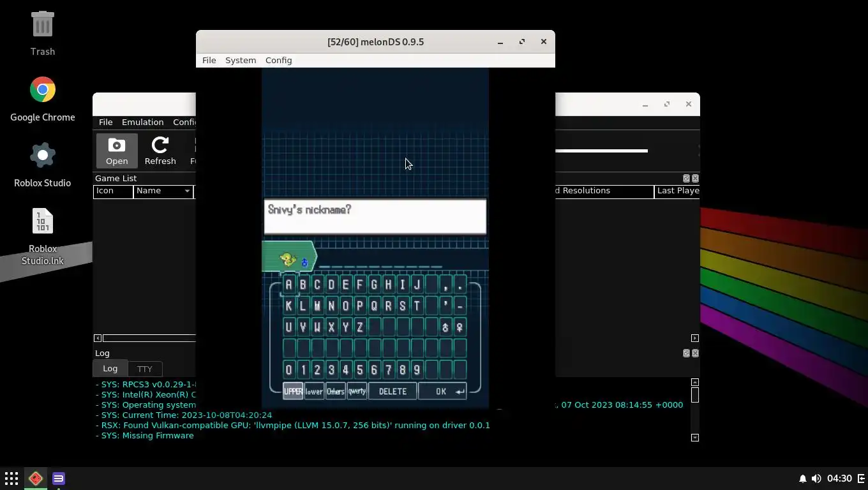Float the Game List panel

tap(686, 178)
